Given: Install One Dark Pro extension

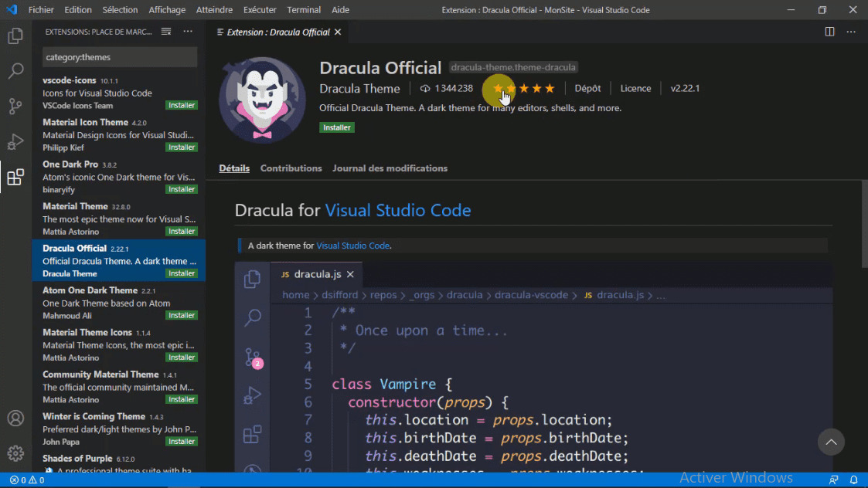Looking at the screenshot, I should (x=182, y=189).
